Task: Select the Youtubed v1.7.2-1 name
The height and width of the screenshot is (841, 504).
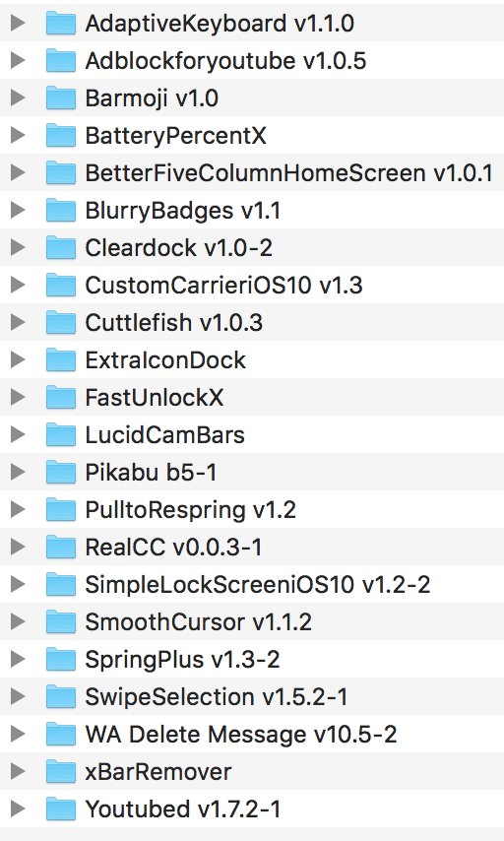Action: pyautogui.click(x=183, y=809)
